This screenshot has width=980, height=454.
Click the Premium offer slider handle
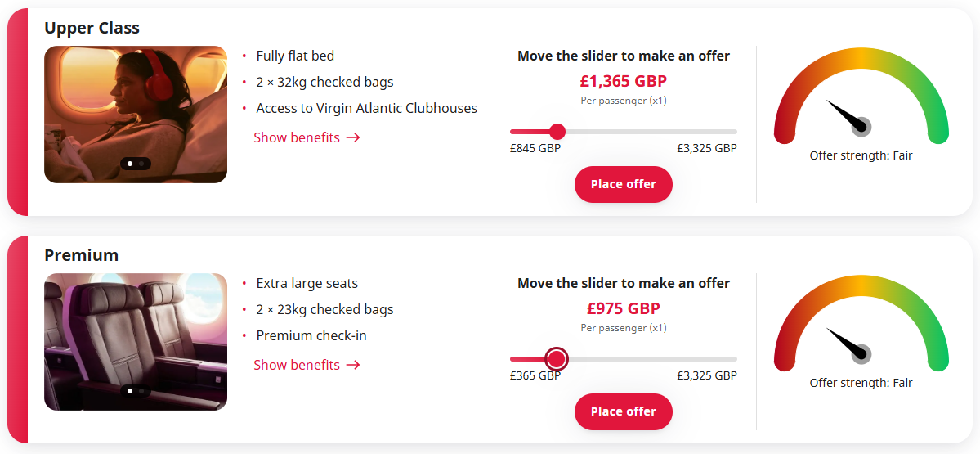coord(557,359)
